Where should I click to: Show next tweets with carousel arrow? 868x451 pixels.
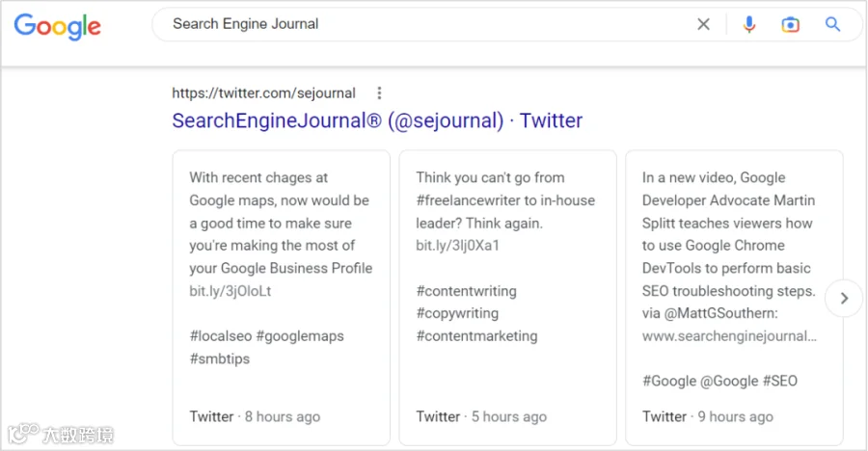coord(844,299)
